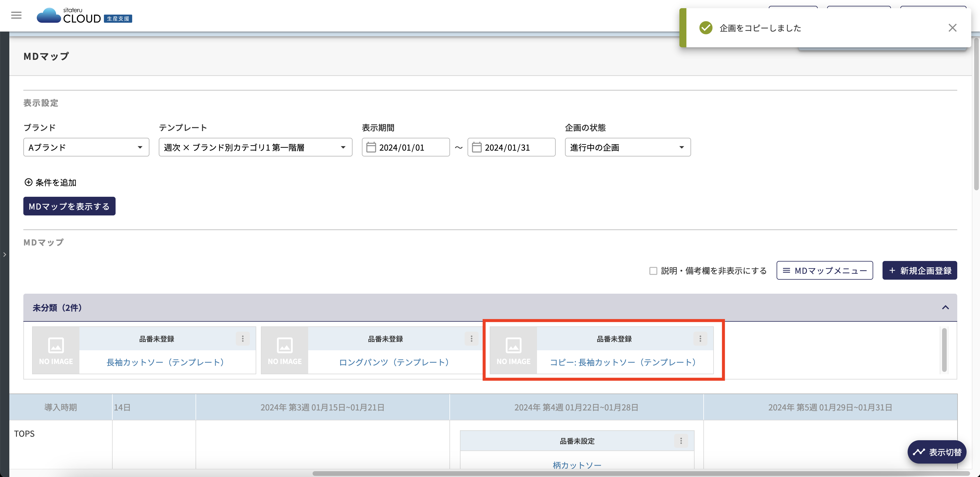
Task: Open the 企画の状態 dropdown
Action: (x=628, y=147)
